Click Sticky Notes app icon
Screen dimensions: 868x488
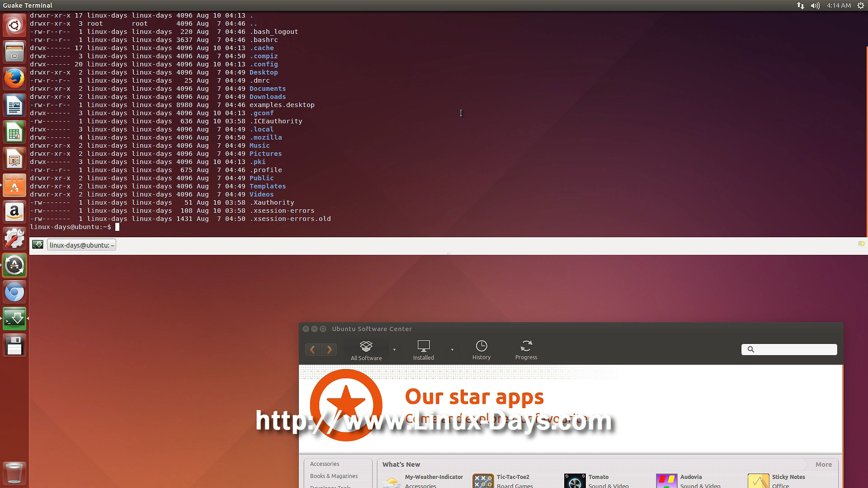point(758,481)
